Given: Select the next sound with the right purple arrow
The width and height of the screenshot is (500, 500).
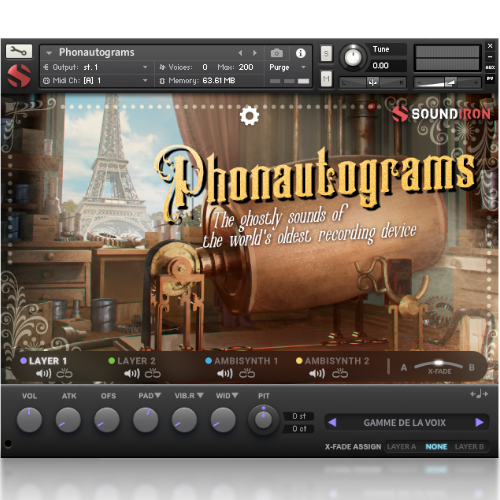Looking at the screenshot, I should pos(479,422).
